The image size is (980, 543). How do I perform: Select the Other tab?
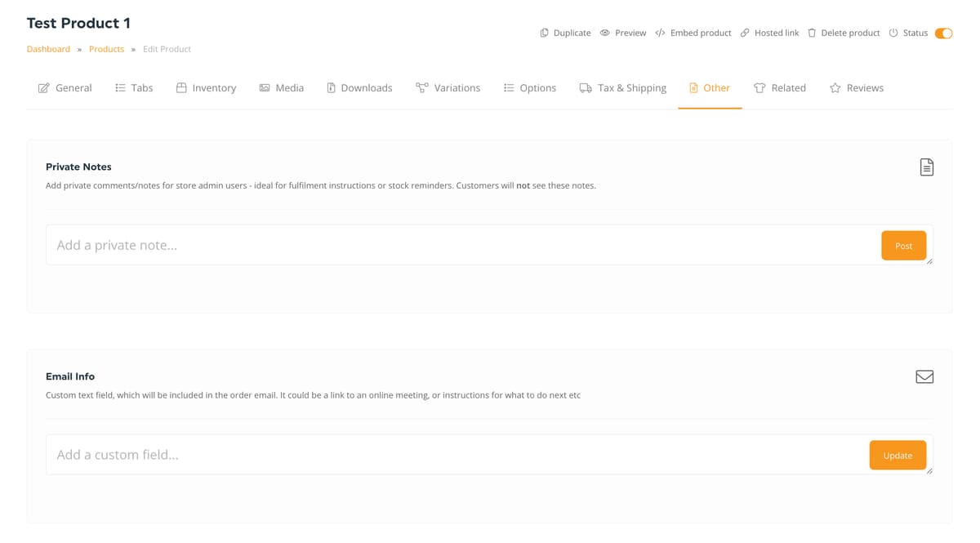(x=710, y=88)
